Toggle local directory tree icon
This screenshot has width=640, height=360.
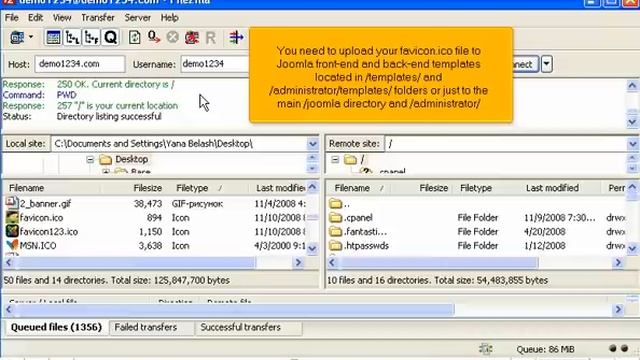tap(72, 38)
